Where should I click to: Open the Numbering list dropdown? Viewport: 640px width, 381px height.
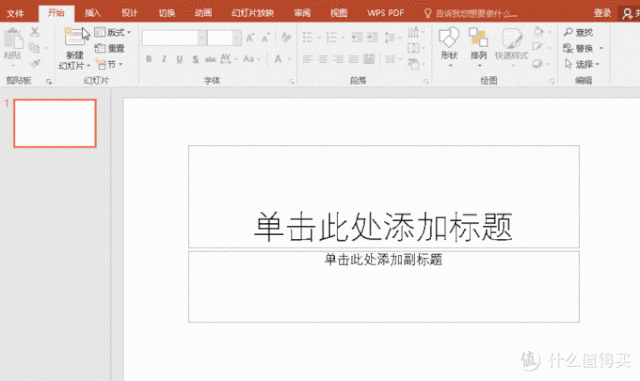point(342,38)
